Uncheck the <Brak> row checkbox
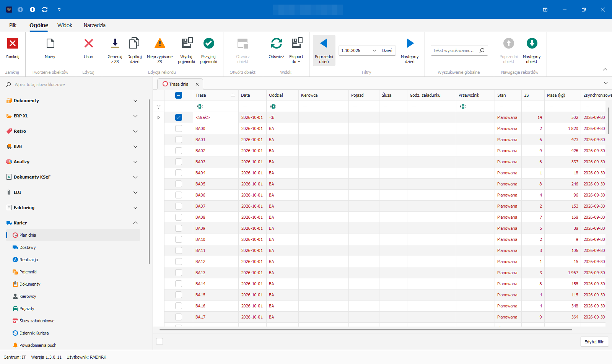 coord(179,117)
